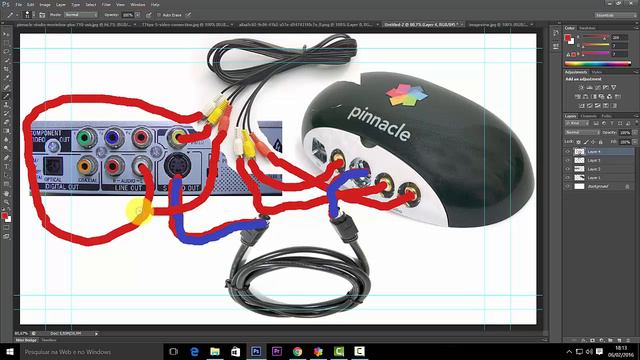Screen dimensions: 640x360
Task: Open the layer Kind filter dropdown
Action: pyautogui.click(x=578, y=123)
